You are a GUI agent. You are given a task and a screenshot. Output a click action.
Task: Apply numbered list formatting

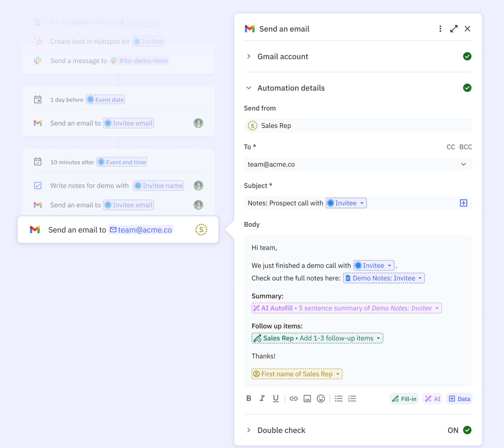(352, 398)
